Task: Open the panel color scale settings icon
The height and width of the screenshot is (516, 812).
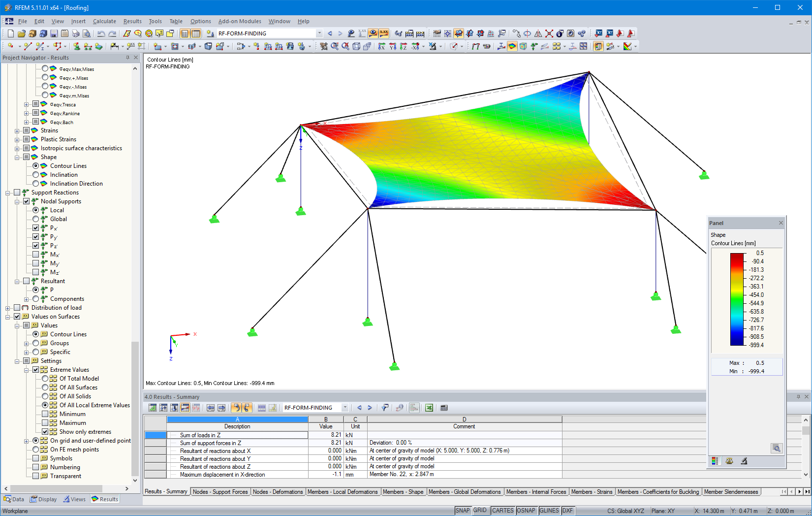Action: 715,461
